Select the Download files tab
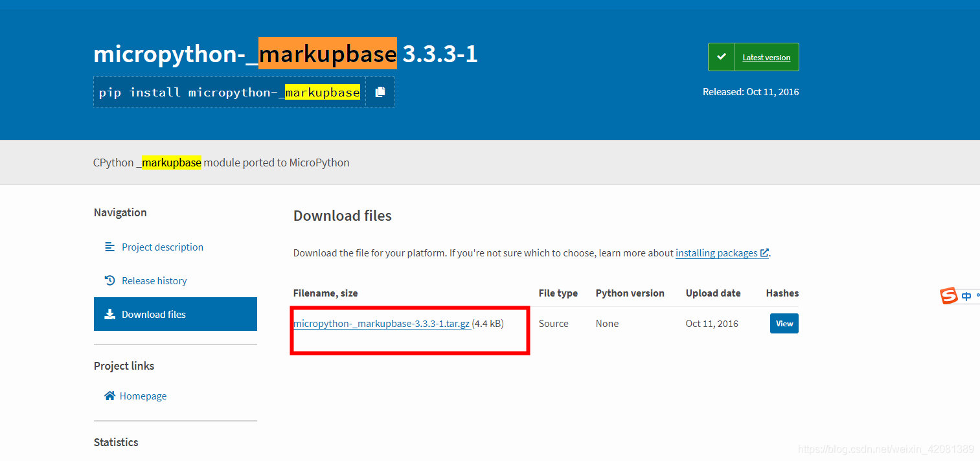 click(x=175, y=314)
